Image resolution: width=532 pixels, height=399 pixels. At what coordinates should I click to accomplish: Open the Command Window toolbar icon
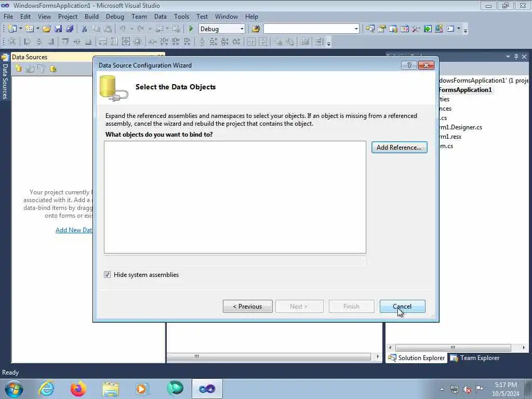[450, 29]
